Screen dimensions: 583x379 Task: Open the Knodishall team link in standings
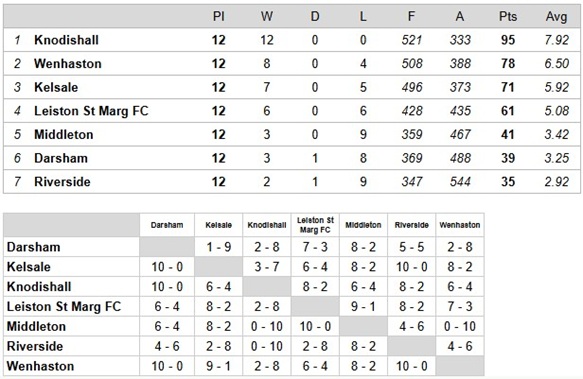tap(66, 40)
